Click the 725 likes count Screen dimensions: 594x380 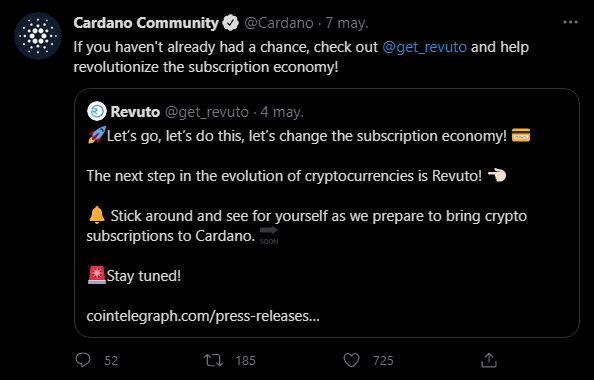[x=383, y=360]
